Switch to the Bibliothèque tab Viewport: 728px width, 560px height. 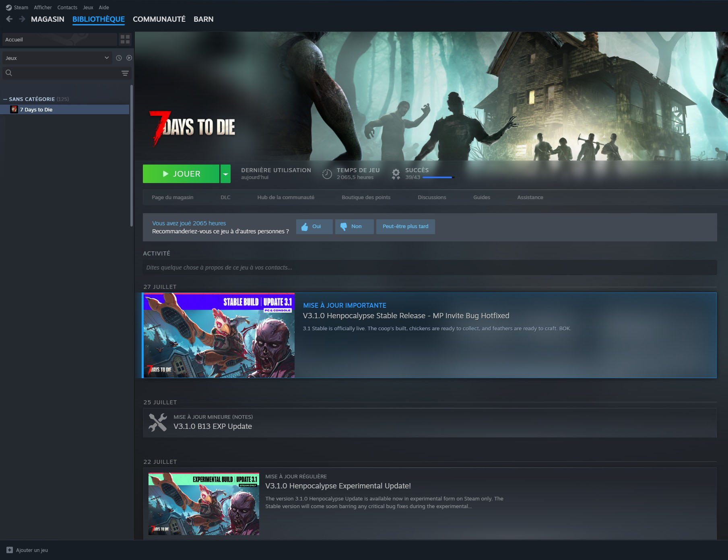99,19
